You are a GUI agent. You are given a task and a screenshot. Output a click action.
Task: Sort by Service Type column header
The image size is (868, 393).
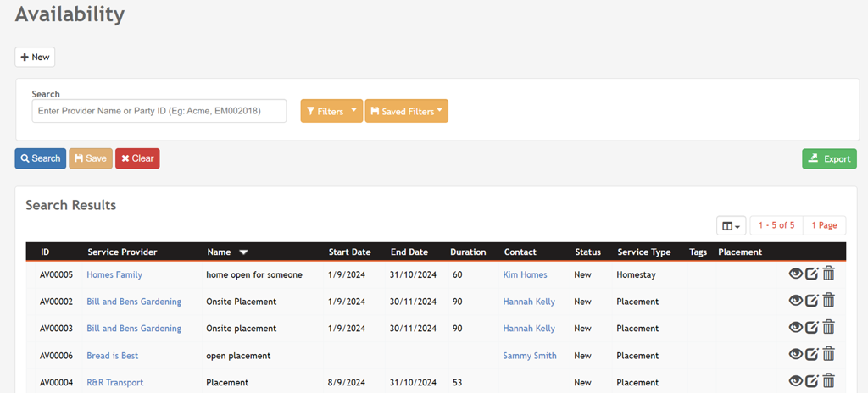[644, 252]
